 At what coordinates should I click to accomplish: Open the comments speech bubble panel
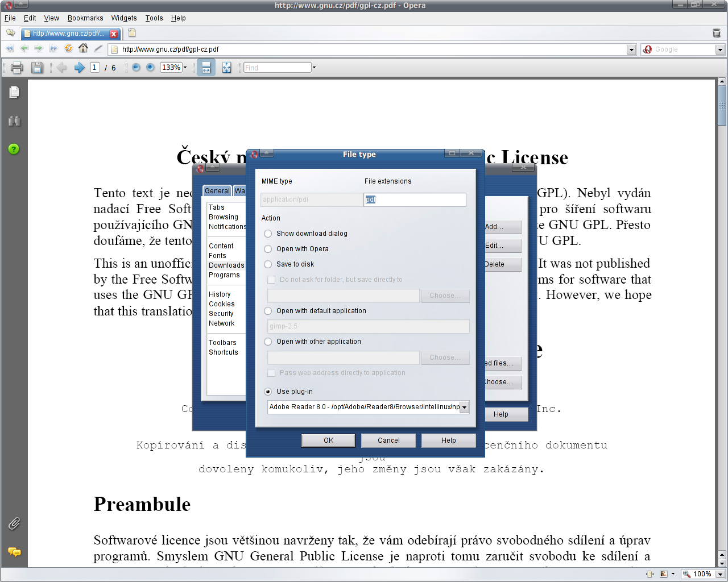14,552
